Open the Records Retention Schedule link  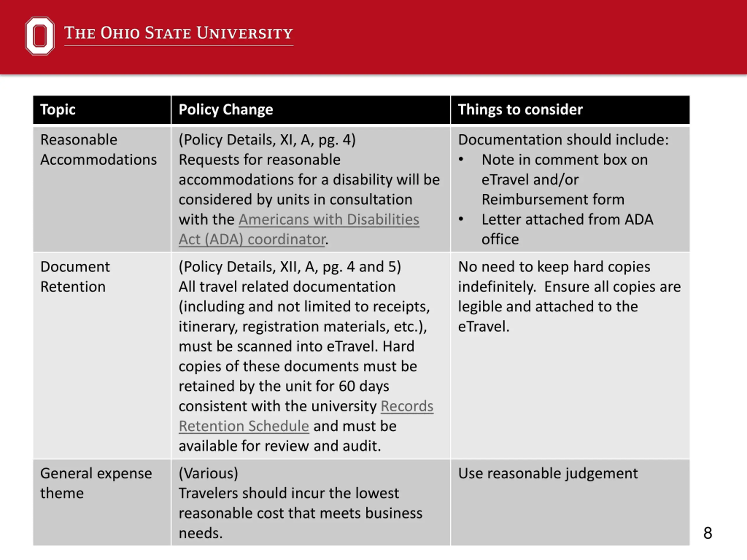tap(306, 416)
